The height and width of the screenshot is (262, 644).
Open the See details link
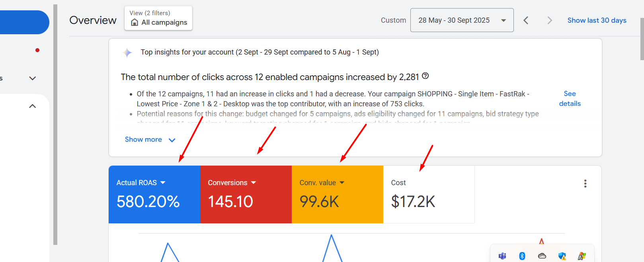pyautogui.click(x=570, y=99)
